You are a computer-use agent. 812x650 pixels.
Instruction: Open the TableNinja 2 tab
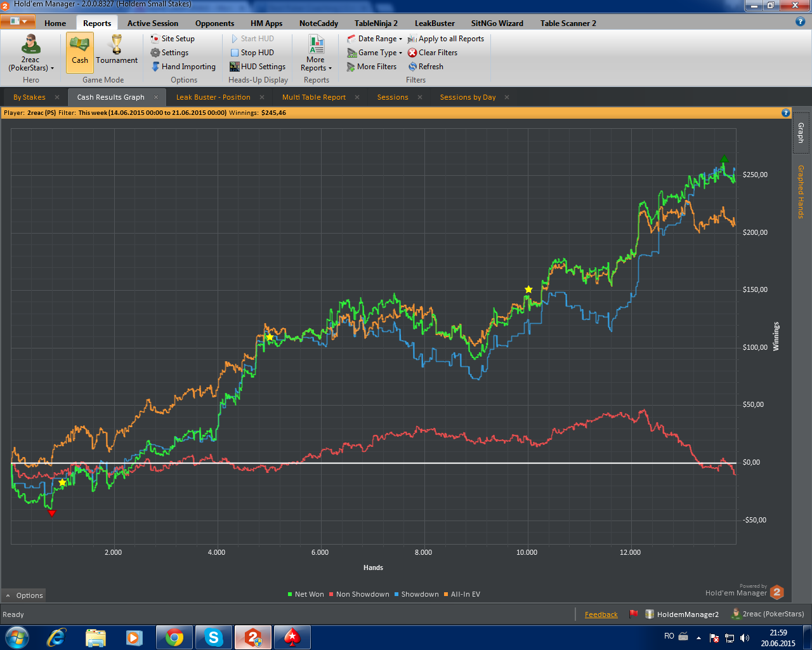376,23
